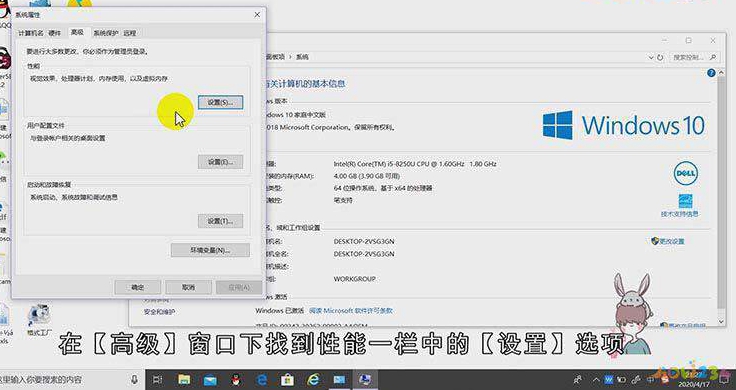Open the 安全和维护 link

(x=159, y=312)
